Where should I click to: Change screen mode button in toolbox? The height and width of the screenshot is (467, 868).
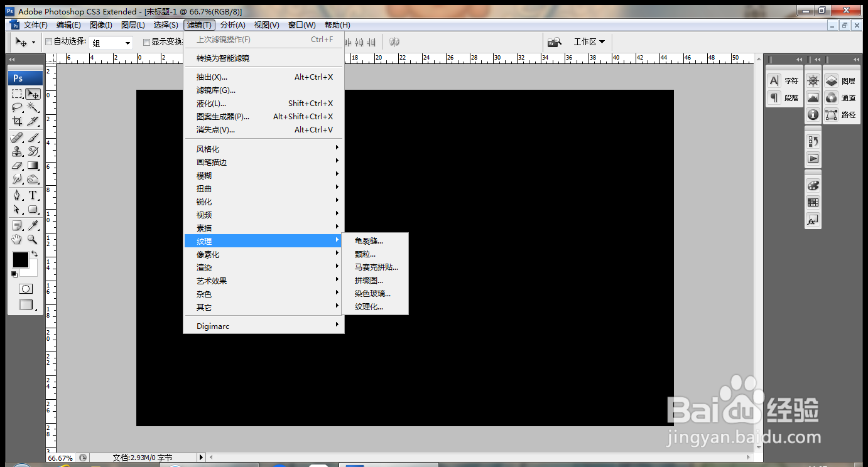26,304
